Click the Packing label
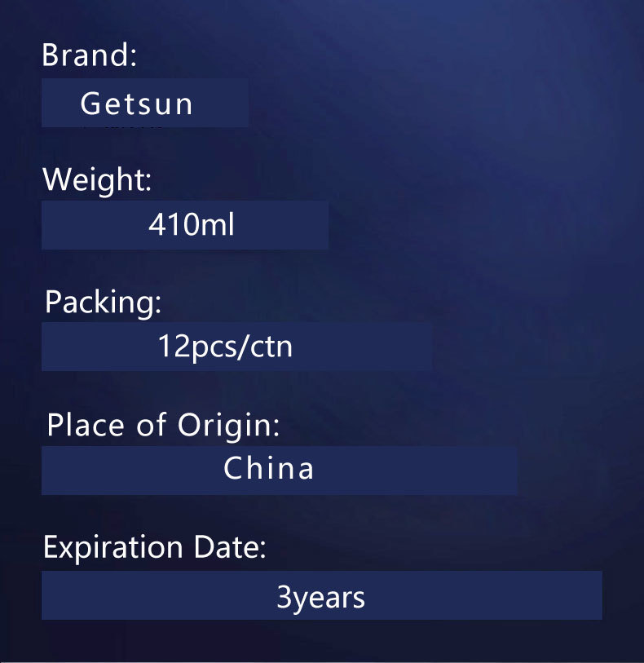Viewport: 644px width, 663px height. [103, 303]
